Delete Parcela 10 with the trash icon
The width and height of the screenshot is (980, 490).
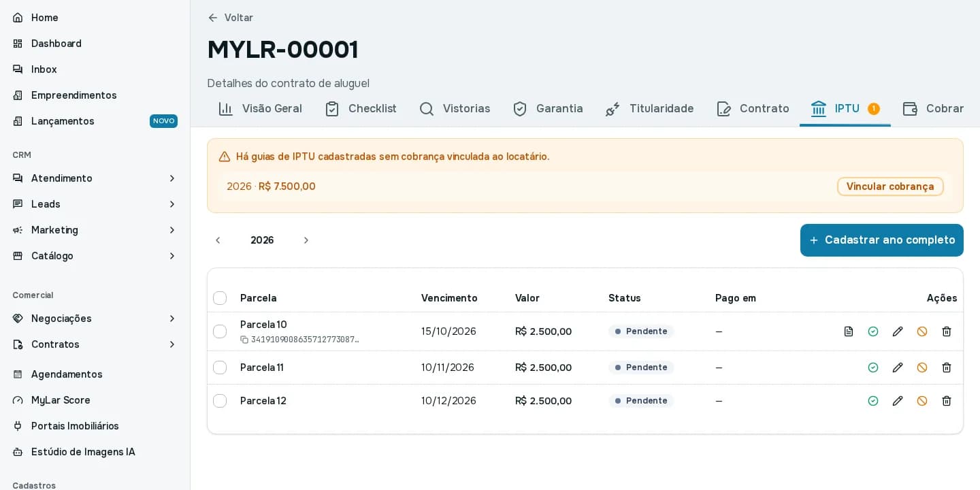[947, 331]
